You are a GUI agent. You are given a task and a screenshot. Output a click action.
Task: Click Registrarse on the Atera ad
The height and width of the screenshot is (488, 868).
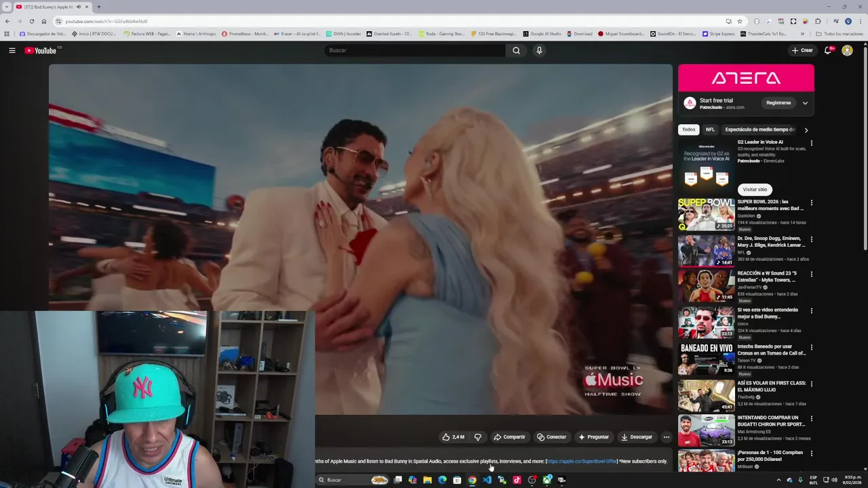click(x=778, y=103)
